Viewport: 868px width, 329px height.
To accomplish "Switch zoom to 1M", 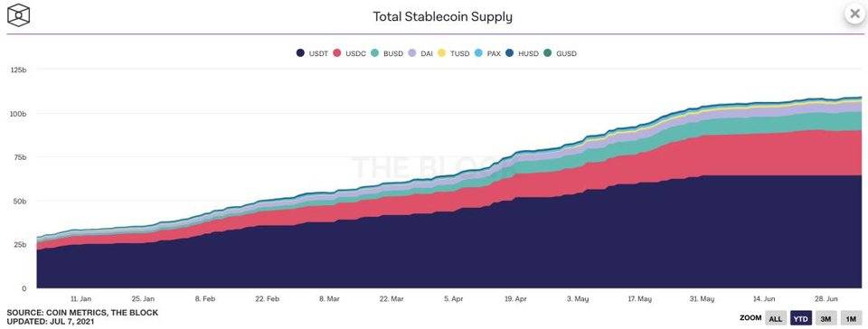I will [851, 318].
